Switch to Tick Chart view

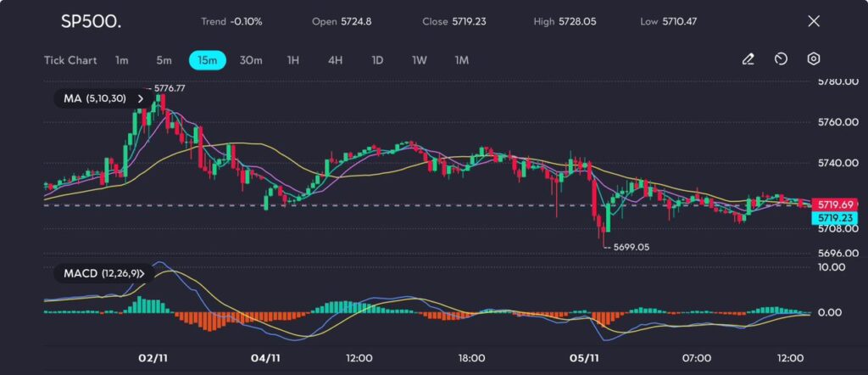pos(70,60)
